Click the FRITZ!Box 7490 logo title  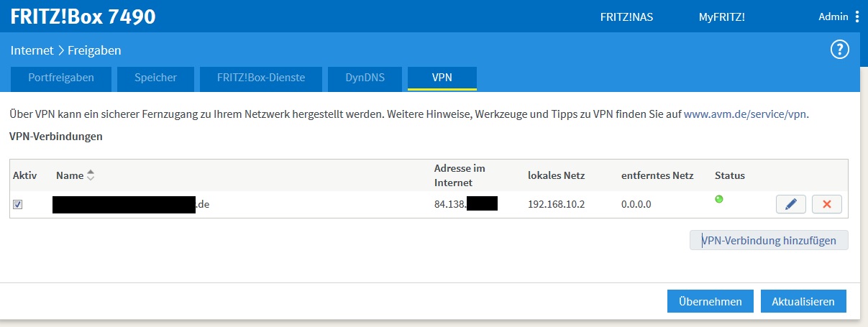[x=83, y=16]
